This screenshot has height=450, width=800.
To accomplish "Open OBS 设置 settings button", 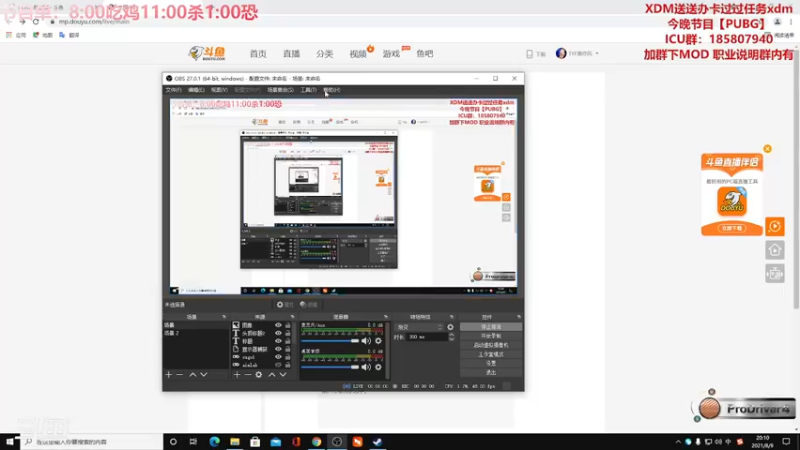I will pyautogui.click(x=491, y=363).
